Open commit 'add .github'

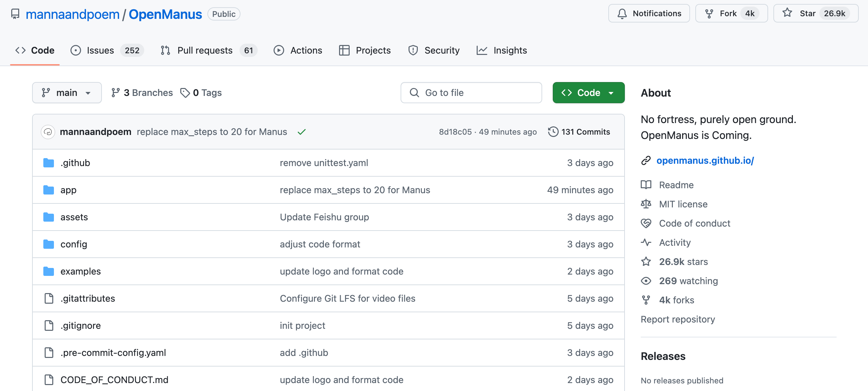point(304,353)
